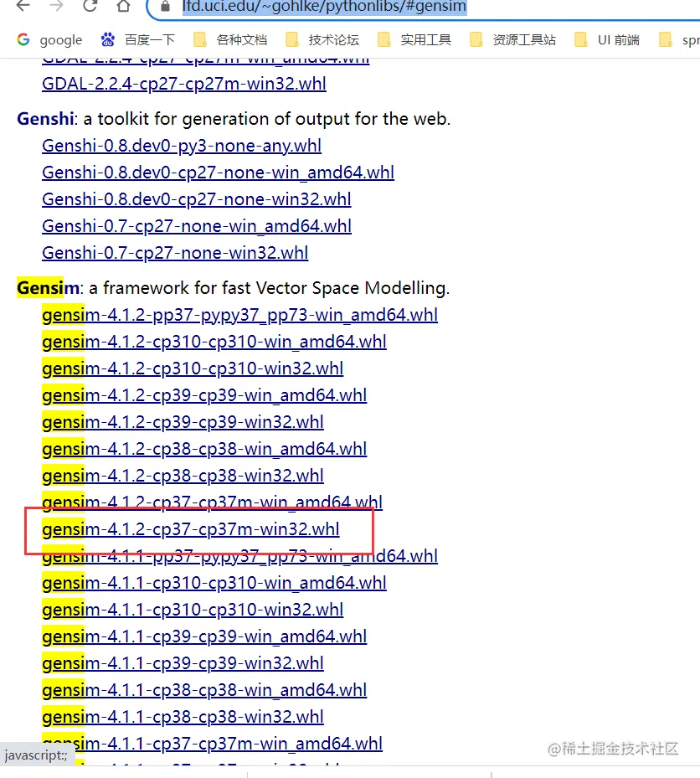The image size is (700, 778).
Task: Open the 技术论坛 bookmark folder
Action: pos(322,39)
